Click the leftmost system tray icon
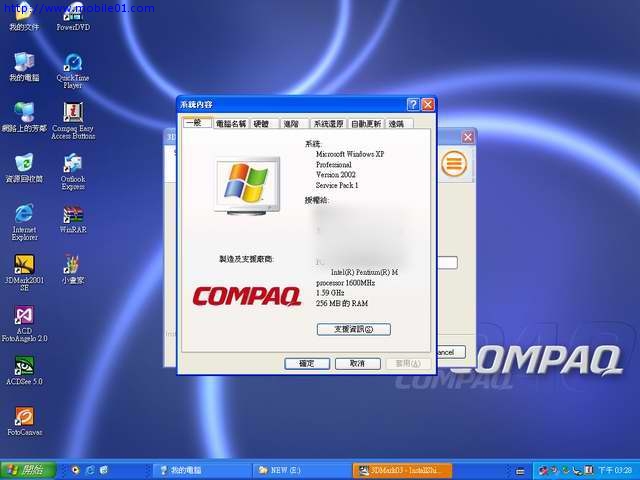 [x=543, y=471]
